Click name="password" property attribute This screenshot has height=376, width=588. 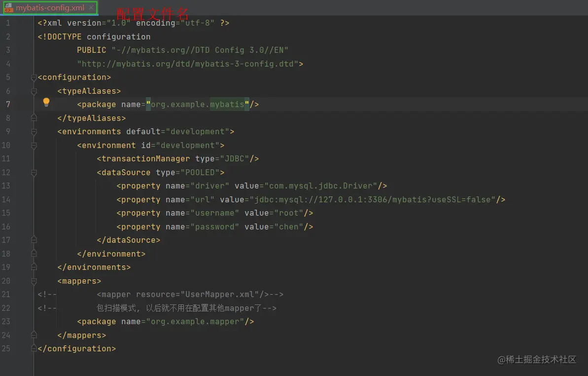click(x=202, y=226)
